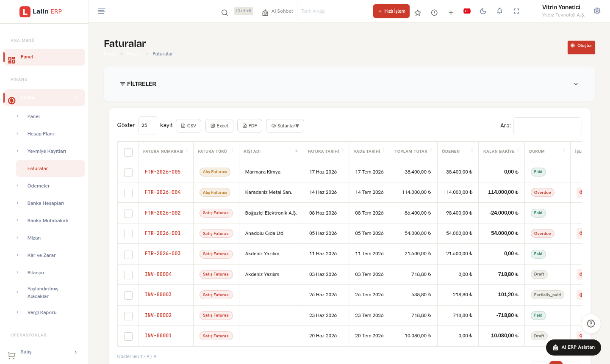610x364 pixels.
Task: Click the Turkish flag language icon
Action: (x=467, y=11)
